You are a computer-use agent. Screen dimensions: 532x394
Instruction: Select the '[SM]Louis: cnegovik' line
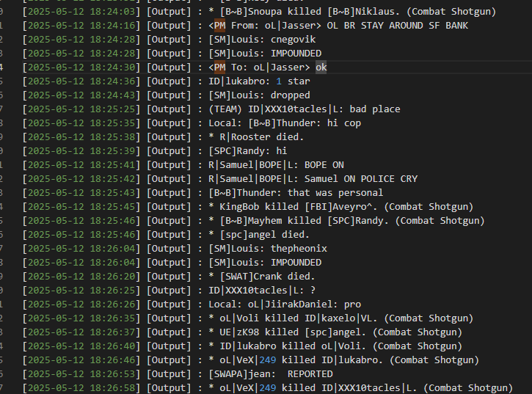point(169,40)
